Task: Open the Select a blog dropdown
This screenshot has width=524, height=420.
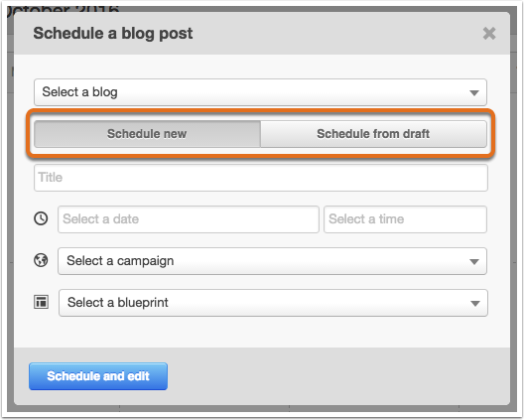Action: pos(260,92)
